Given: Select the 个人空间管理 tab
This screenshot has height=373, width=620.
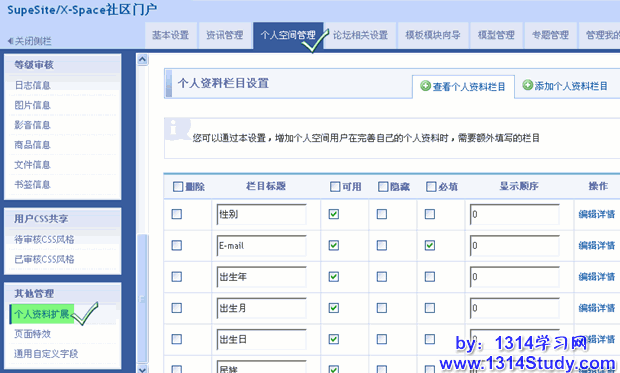Looking at the screenshot, I should [288, 35].
